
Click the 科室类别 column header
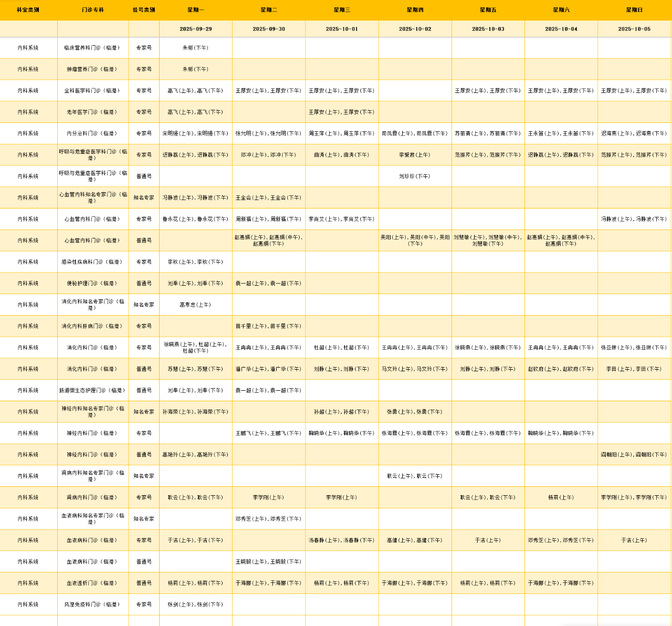click(x=28, y=10)
